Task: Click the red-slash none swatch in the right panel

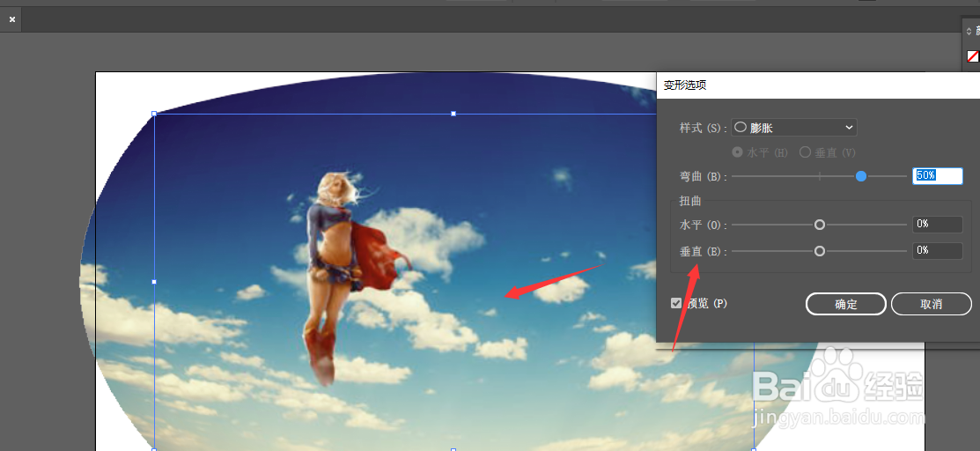Action: pyautogui.click(x=973, y=56)
